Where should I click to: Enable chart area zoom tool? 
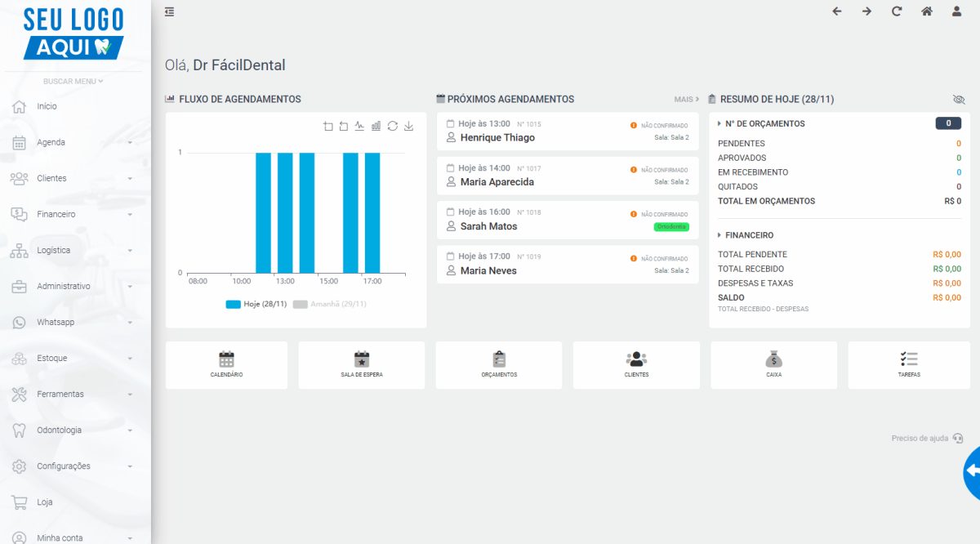tap(328, 126)
